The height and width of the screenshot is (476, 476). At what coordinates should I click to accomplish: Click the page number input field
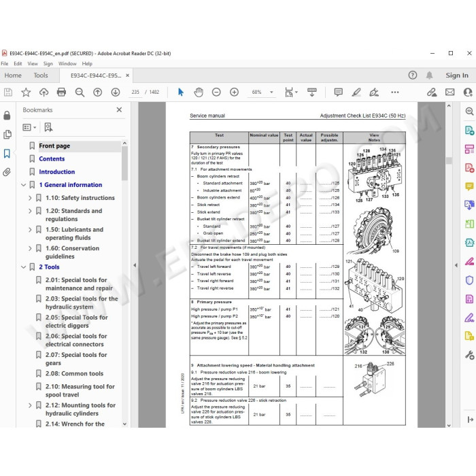135,92
